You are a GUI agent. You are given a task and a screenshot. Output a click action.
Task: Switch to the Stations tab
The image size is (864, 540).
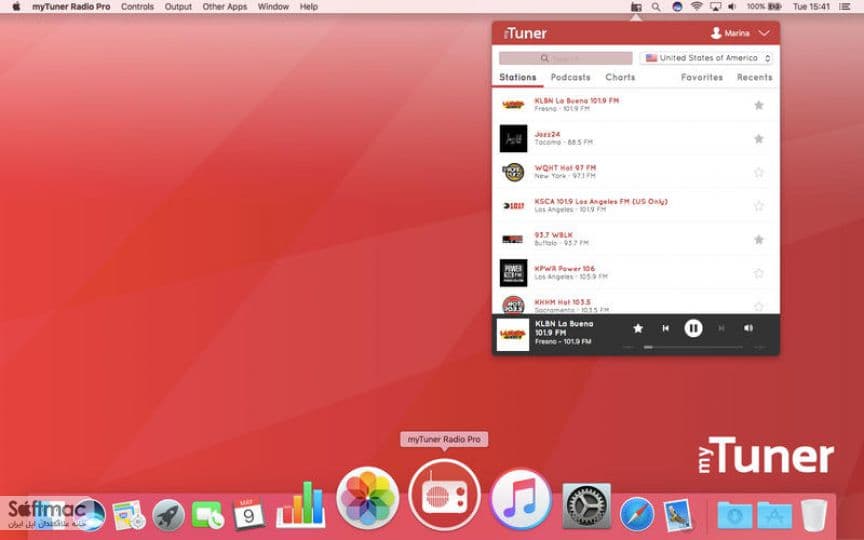(517, 77)
